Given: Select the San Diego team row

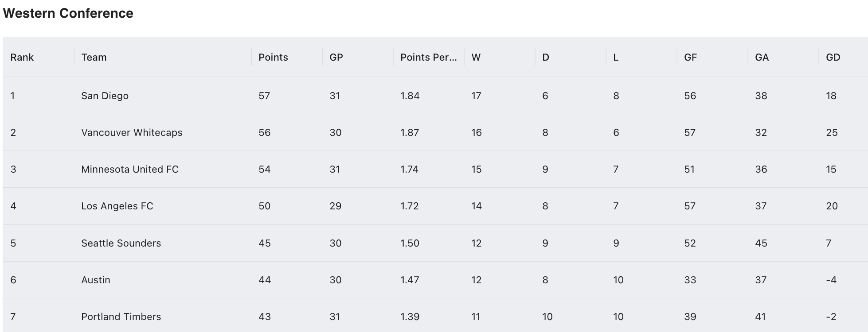Looking at the screenshot, I should (x=435, y=96).
